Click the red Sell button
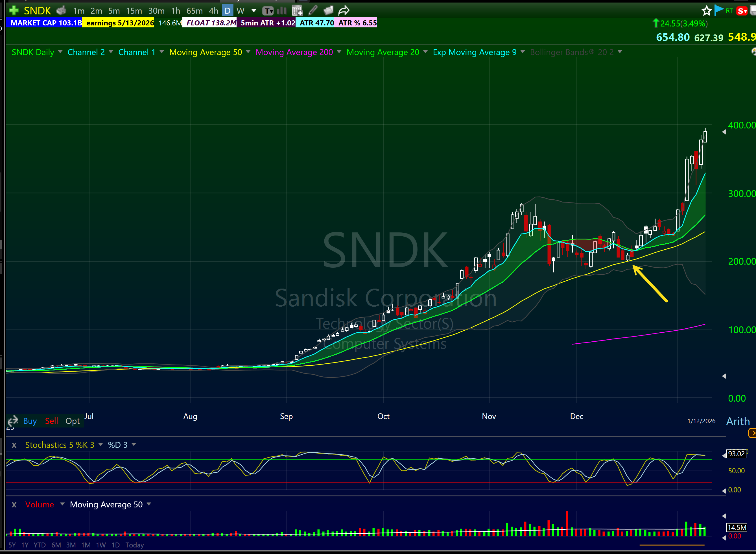Viewport: 756px width, 554px height. tap(52, 421)
